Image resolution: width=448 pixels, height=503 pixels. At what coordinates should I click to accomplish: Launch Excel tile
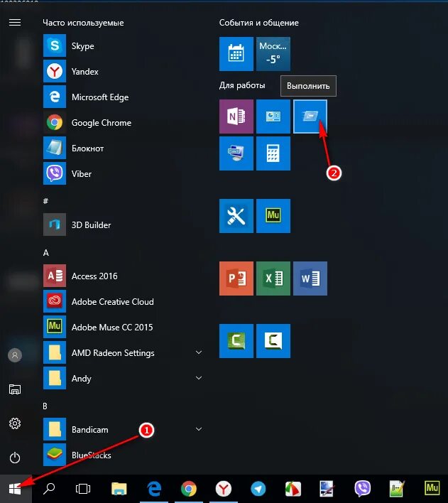(x=273, y=278)
